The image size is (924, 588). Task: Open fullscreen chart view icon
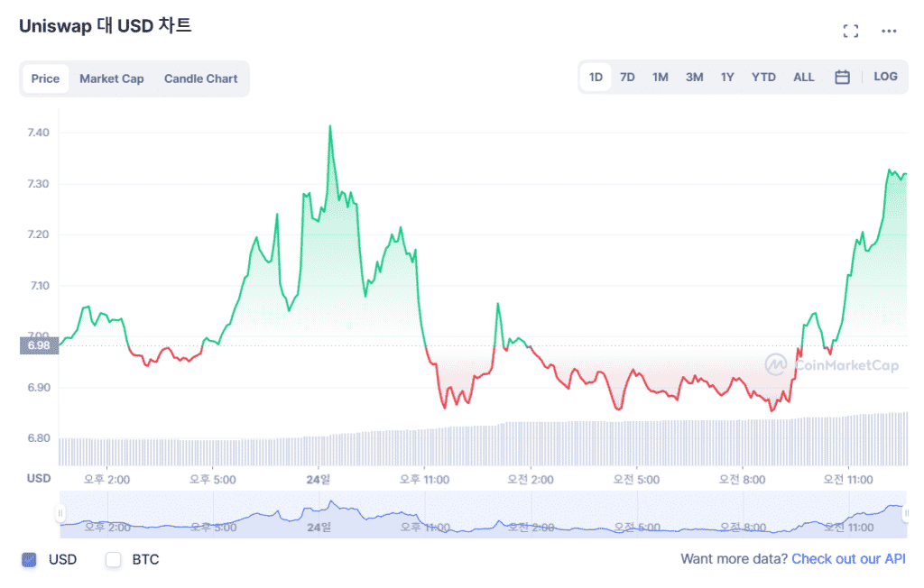coord(850,31)
